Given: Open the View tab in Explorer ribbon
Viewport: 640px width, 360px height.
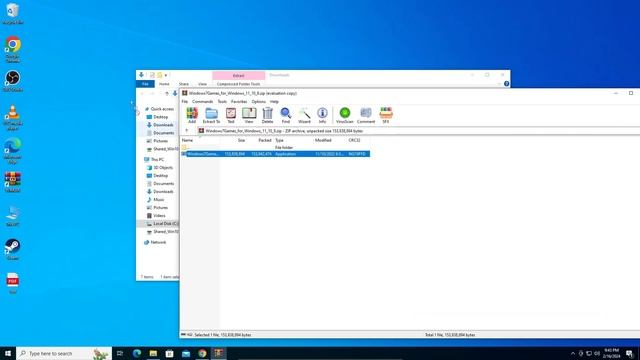Looking at the screenshot, I should click(x=202, y=84).
